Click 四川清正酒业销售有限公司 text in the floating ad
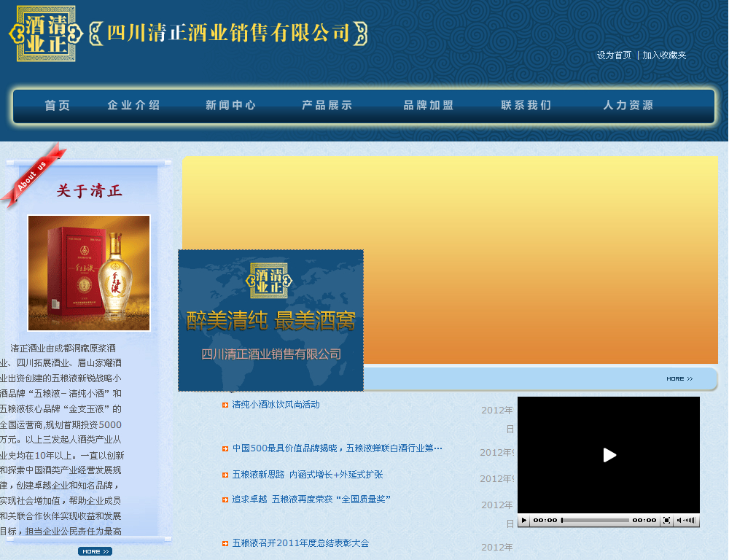The height and width of the screenshot is (560, 729). click(271, 354)
